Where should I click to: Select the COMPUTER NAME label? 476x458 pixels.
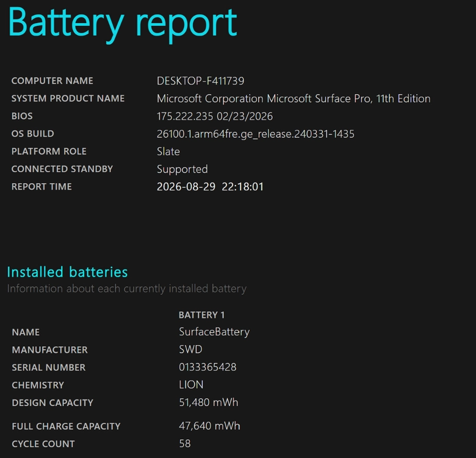point(52,81)
